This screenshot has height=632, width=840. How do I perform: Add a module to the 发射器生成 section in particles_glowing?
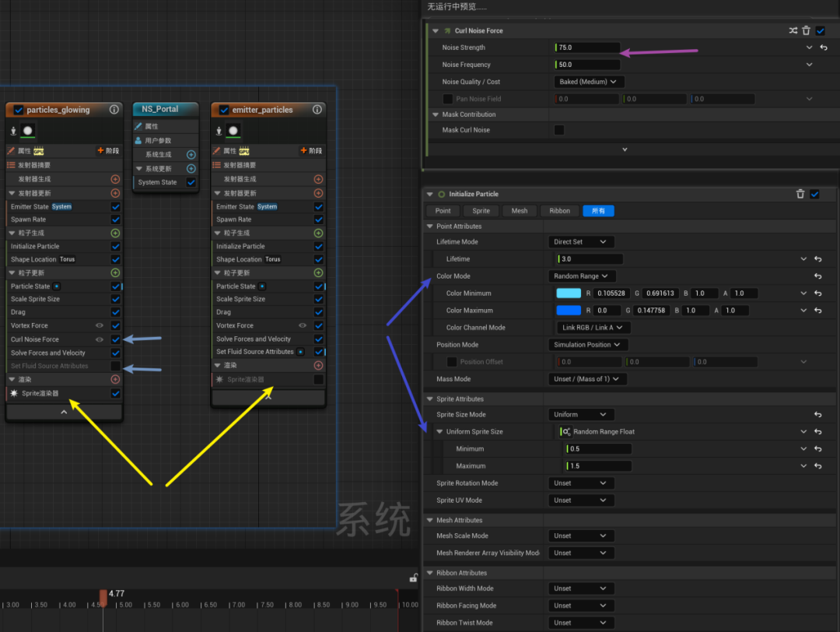115,179
